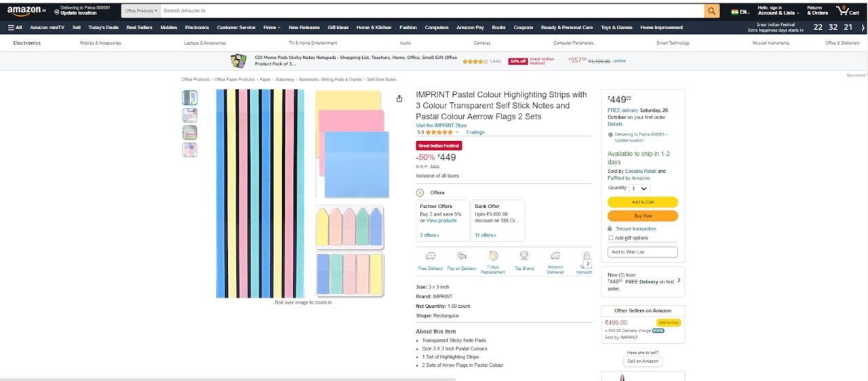This screenshot has width=868, height=381.
Task: Click the share icon beside product image
Action: coord(399,98)
